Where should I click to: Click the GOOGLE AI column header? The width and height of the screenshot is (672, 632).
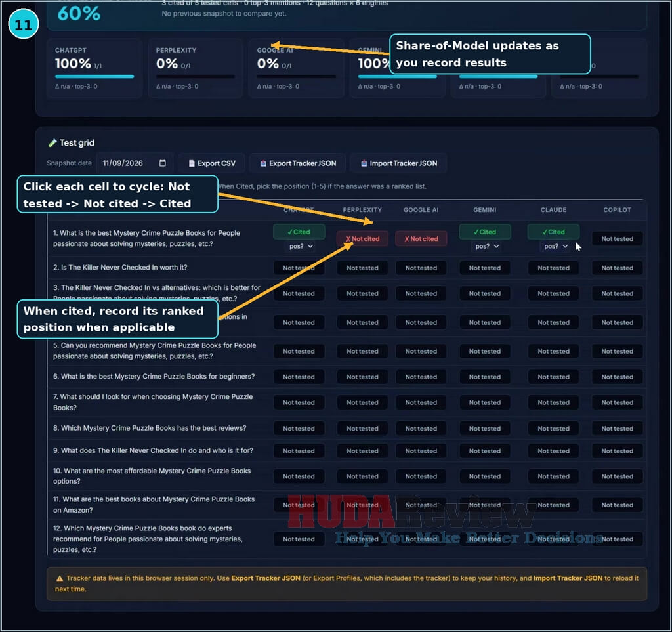[x=421, y=210]
